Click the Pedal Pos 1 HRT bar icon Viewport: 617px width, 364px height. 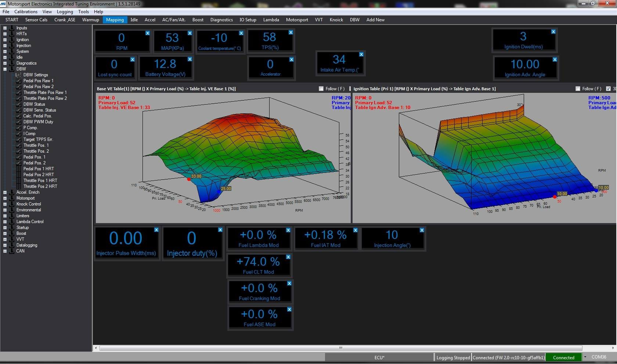click(18, 169)
